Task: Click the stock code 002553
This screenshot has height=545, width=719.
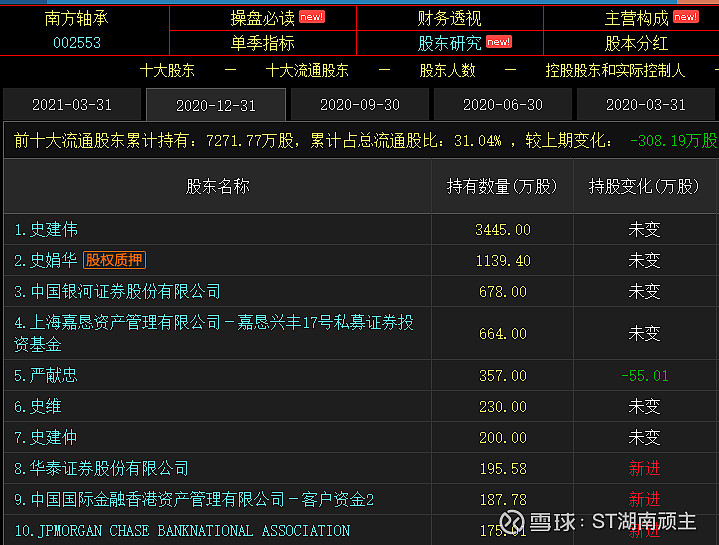Action: tap(77, 43)
